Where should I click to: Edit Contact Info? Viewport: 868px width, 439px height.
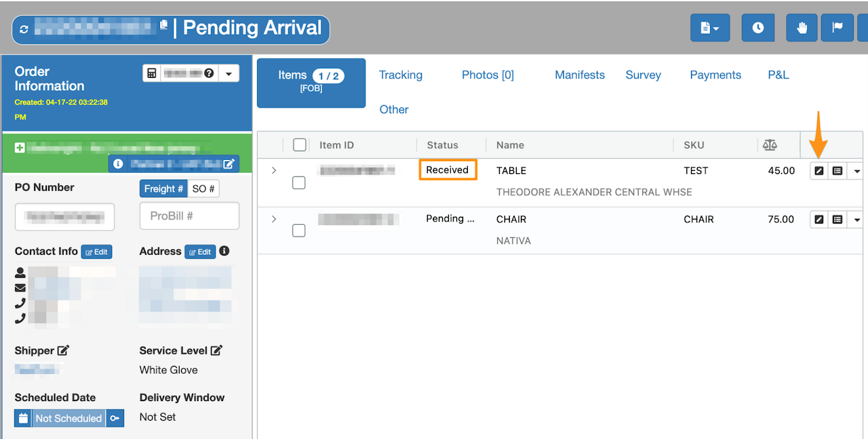point(96,252)
